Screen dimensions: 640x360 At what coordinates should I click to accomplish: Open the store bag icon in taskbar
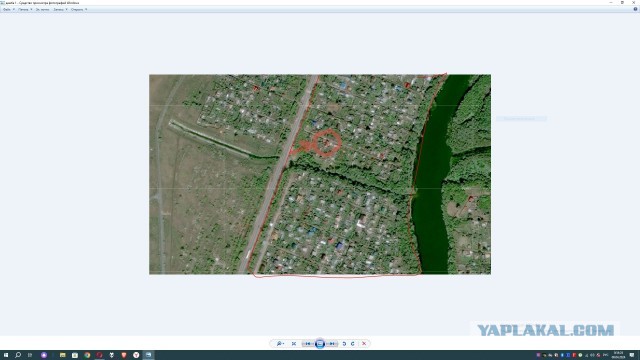coord(75,355)
